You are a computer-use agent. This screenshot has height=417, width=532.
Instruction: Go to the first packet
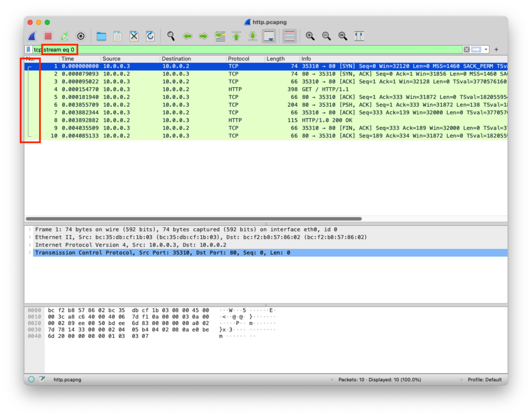(236, 36)
